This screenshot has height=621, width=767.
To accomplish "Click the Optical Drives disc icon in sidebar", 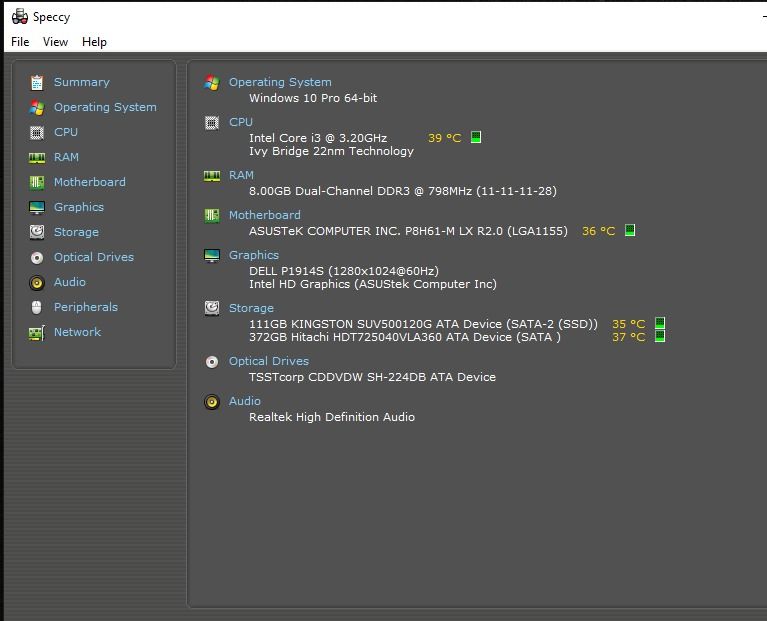I will point(37,257).
